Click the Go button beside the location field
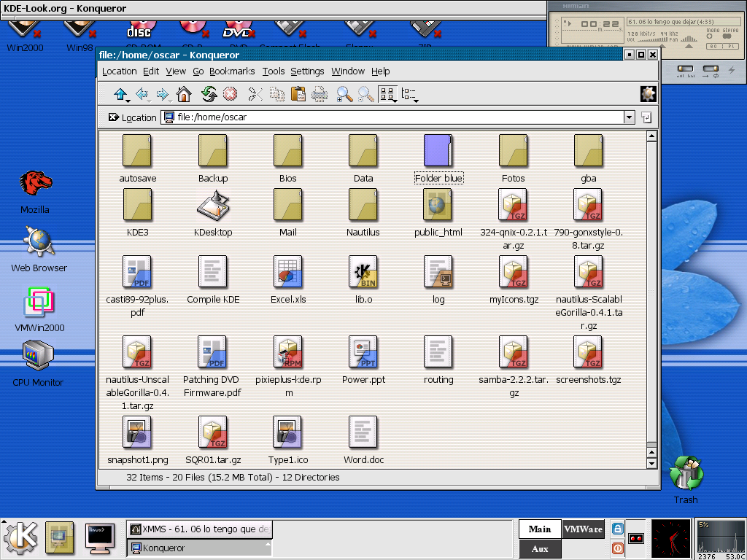The height and width of the screenshot is (560, 747). [646, 117]
